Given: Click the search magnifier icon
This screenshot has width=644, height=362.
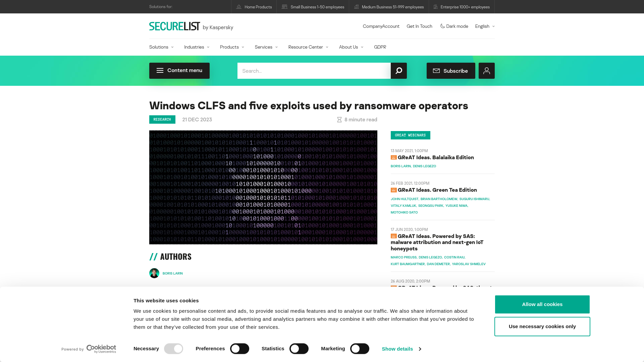Looking at the screenshot, I should coord(399,71).
